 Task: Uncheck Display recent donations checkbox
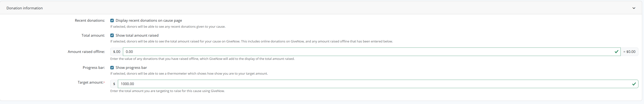click(x=112, y=21)
